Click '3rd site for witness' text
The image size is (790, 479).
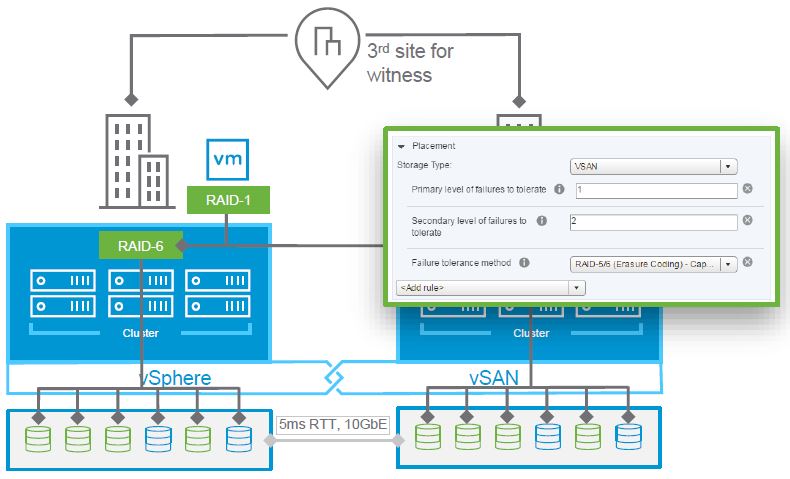pyautogui.click(x=410, y=63)
